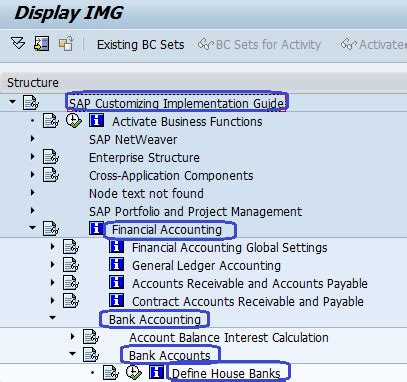The image size is (407, 382).
Task: Select the Bank Accounts entry
Action: click(x=170, y=356)
